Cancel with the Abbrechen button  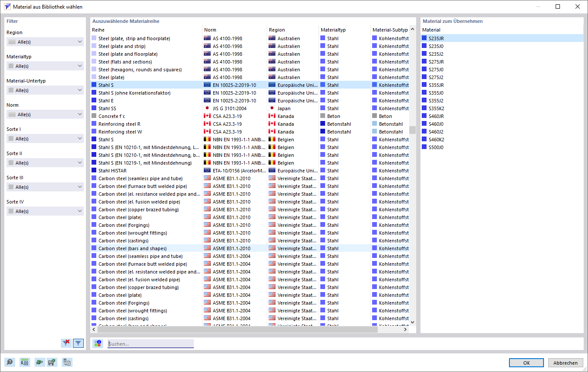565,363
